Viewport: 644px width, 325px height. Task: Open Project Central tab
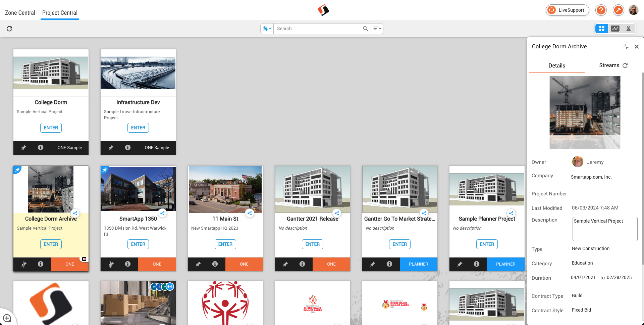[x=60, y=13]
